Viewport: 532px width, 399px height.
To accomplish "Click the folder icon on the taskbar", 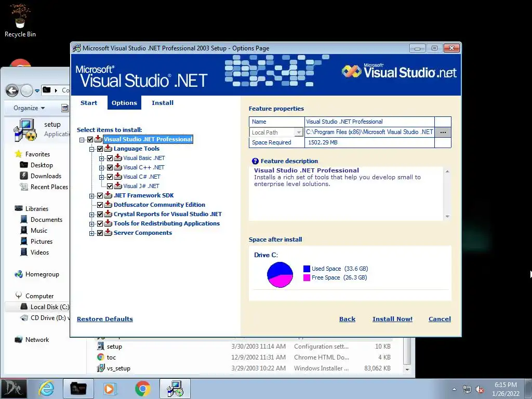I will 78,389.
